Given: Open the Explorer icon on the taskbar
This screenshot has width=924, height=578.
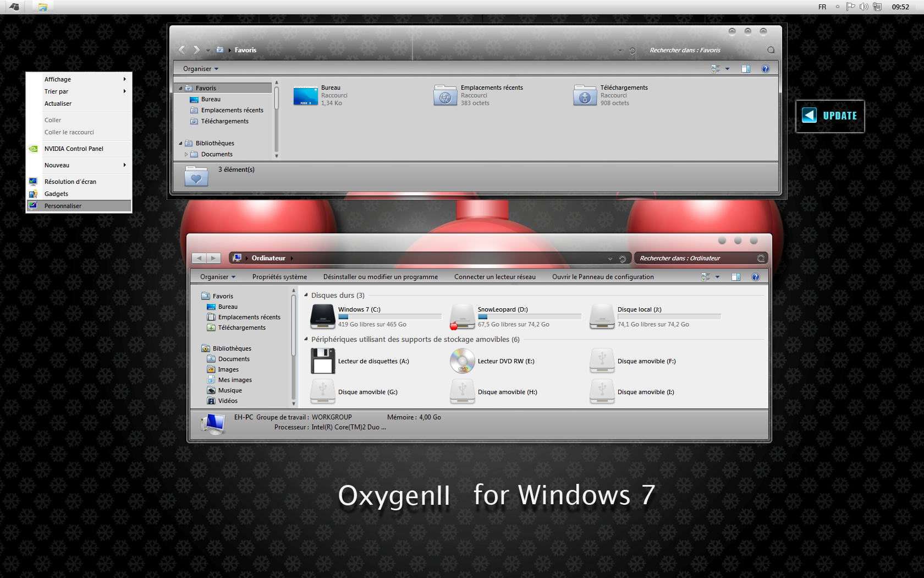Looking at the screenshot, I should click(x=42, y=7).
